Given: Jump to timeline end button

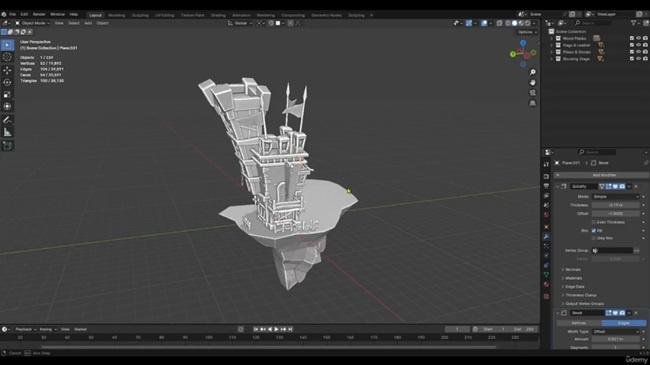Looking at the screenshot, I should click(x=290, y=329).
